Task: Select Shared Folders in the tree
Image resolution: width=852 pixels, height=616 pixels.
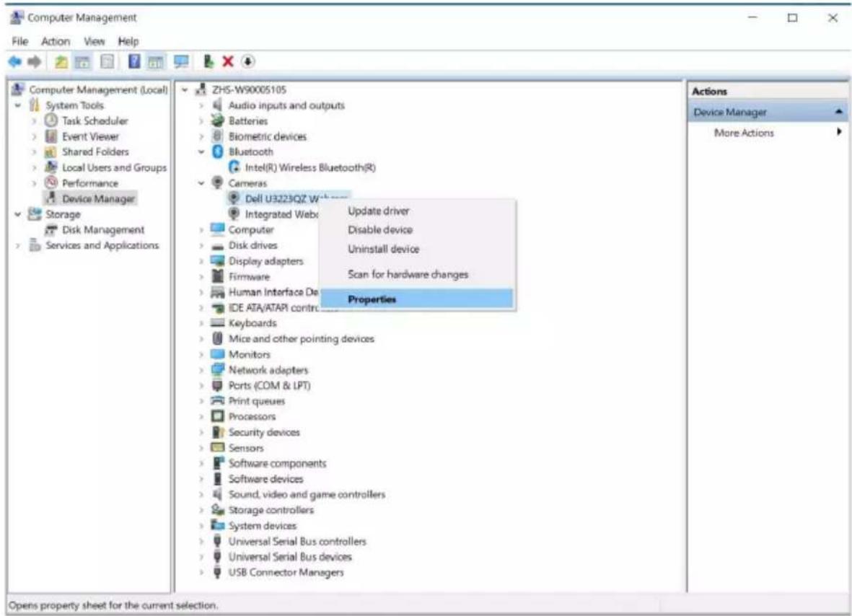Action: click(x=95, y=151)
